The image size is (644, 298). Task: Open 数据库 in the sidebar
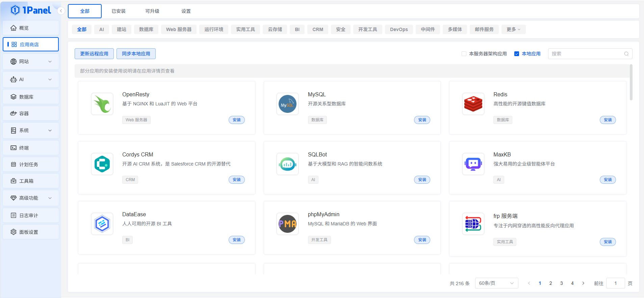coord(31,97)
